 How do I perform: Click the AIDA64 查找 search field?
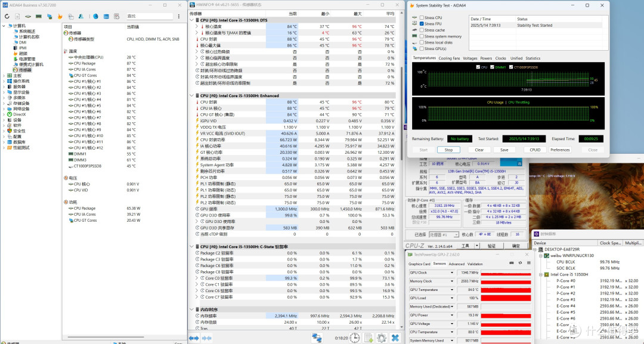tap(150, 17)
